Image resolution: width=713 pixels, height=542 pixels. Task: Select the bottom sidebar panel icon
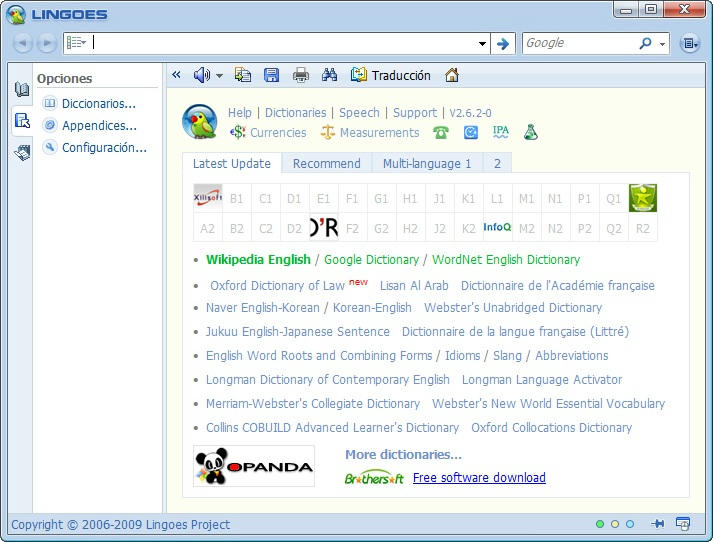[22, 152]
